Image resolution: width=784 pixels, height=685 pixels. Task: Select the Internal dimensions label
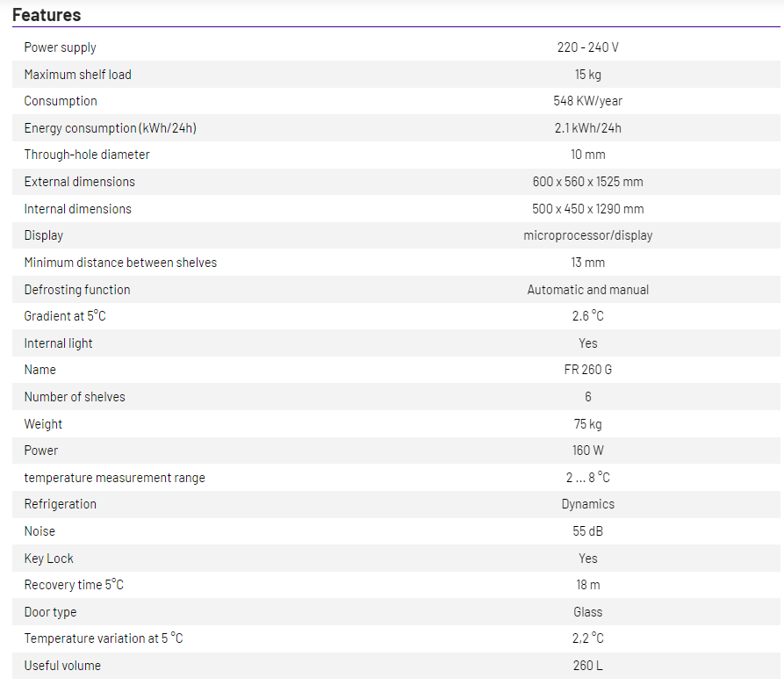pos(77,209)
